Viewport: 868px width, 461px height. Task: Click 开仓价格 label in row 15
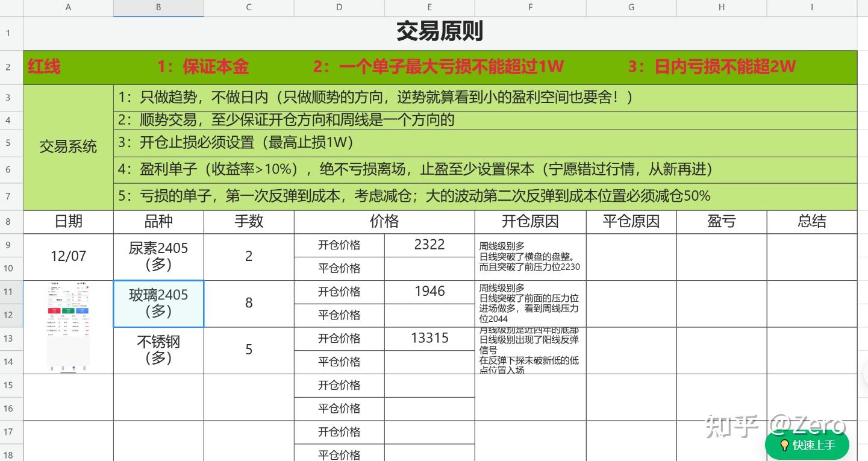tap(339, 385)
